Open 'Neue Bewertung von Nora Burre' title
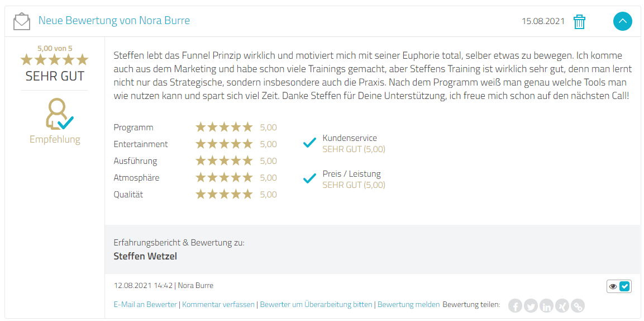 [x=114, y=21]
